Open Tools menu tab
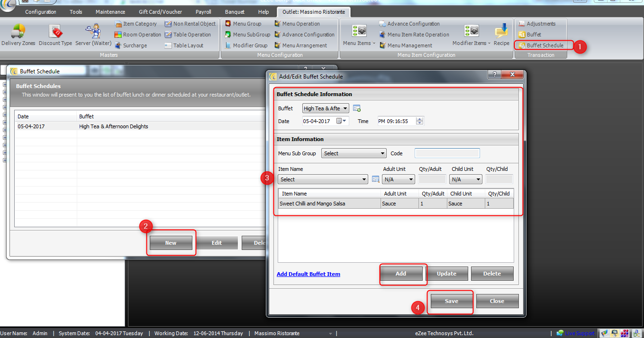The width and height of the screenshot is (644, 338). [x=76, y=12]
